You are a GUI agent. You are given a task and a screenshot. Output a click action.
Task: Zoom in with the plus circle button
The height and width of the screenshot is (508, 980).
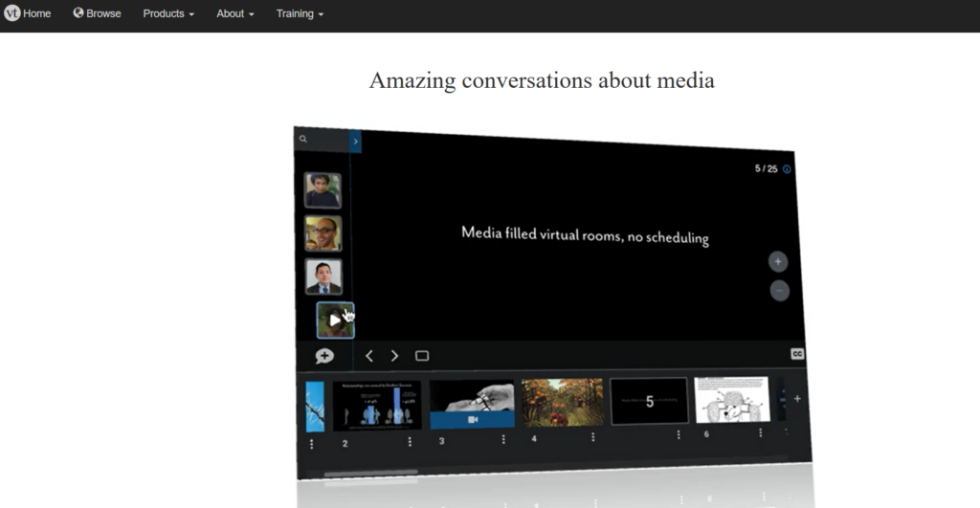coord(778,261)
